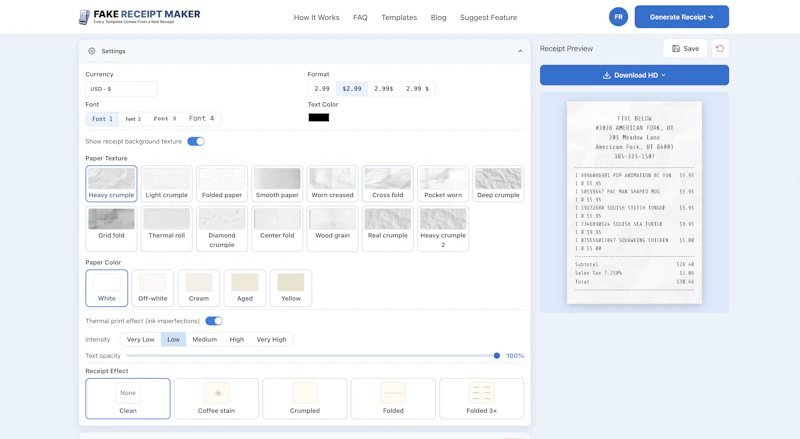
Task: Select the Crumpled receipt effect
Action: 305,399
